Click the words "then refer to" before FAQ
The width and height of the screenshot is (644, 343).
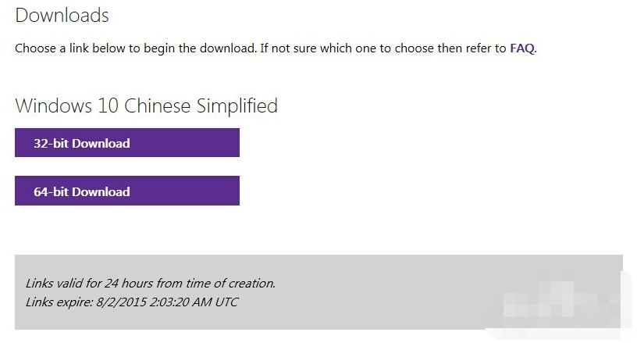click(469, 48)
